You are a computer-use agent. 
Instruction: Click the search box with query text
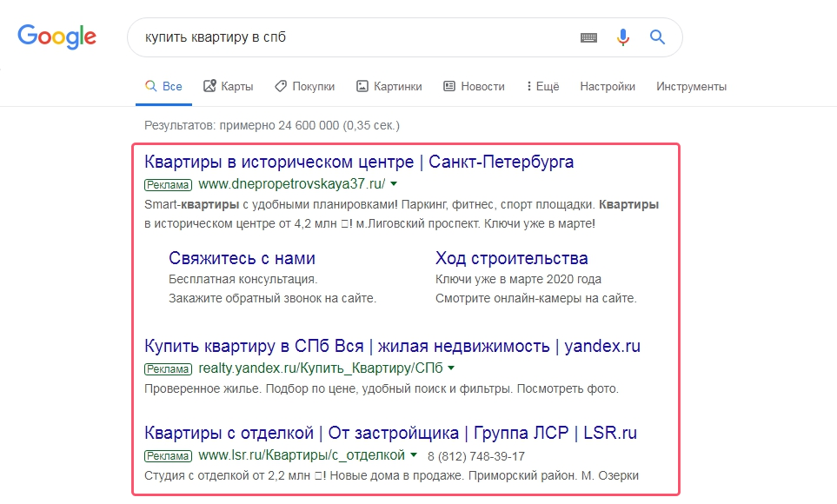point(405,37)
